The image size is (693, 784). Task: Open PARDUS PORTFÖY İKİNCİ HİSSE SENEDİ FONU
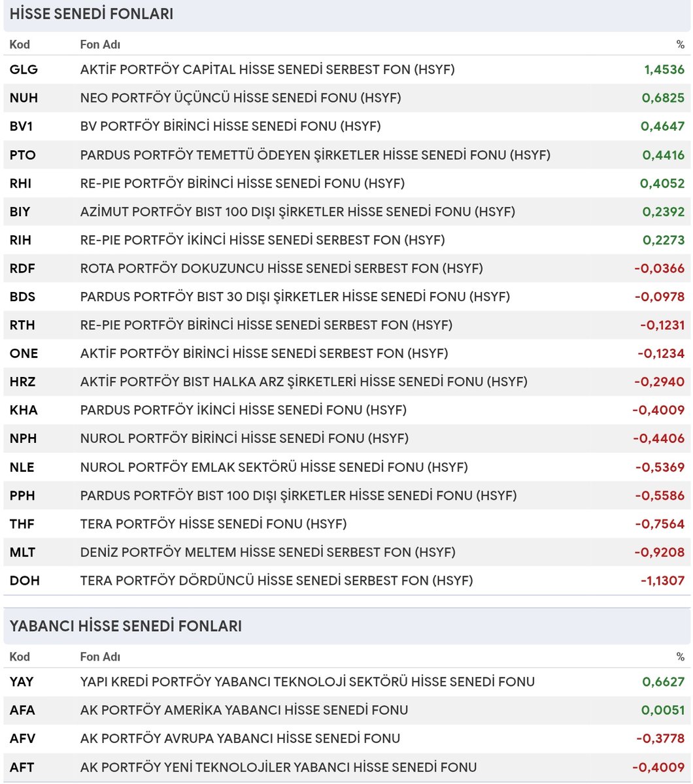pyautogui.click(x=243, y=410)
